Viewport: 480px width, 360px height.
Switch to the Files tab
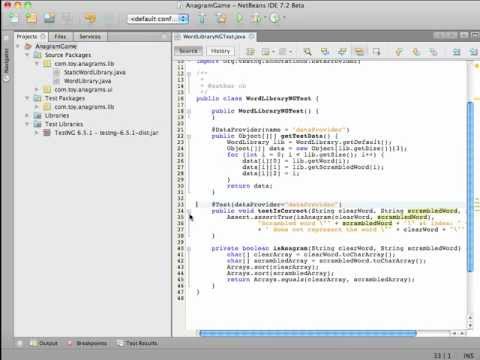[x=60, y=36]
